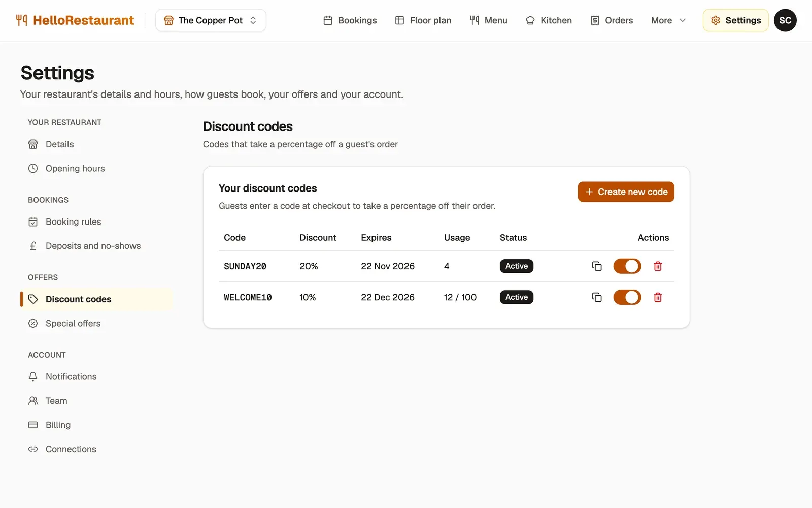Click the WELCOME10 code text
The width and height of the screenshot is (812, 508).
point(248,297)
